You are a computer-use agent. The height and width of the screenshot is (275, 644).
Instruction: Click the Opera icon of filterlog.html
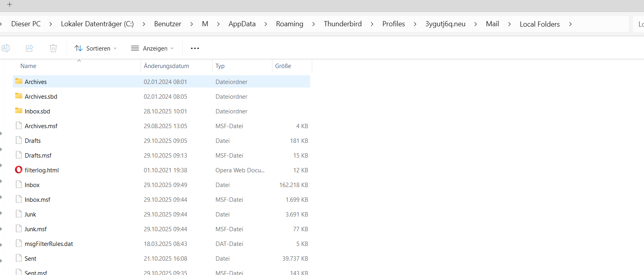tap(19, 170)
